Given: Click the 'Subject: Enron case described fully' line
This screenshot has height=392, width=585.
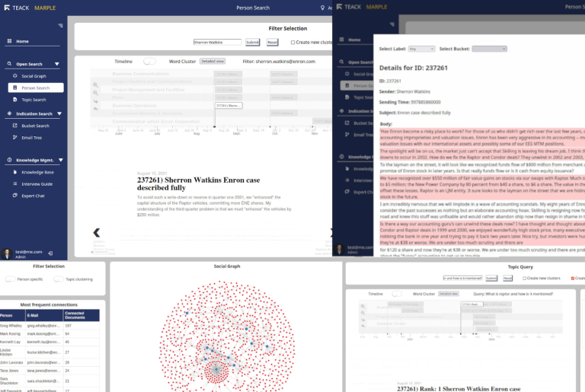Looking at the screenshot, I should coord(415,113).
